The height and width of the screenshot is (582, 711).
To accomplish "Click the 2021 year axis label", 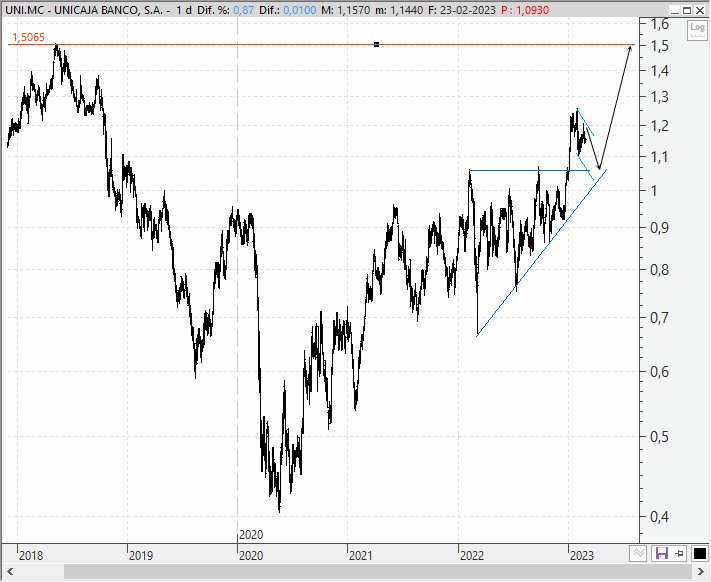I will tap(361, 555).
